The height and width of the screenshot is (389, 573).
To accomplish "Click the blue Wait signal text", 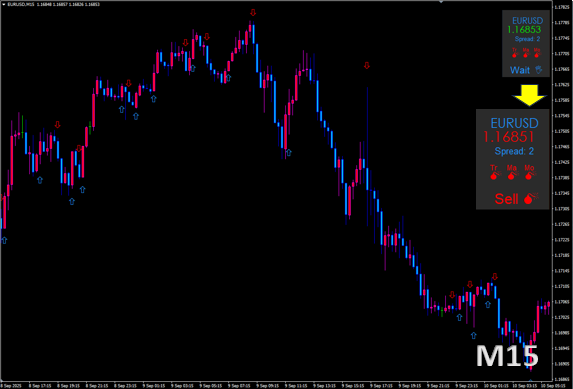I will [520, 70].
